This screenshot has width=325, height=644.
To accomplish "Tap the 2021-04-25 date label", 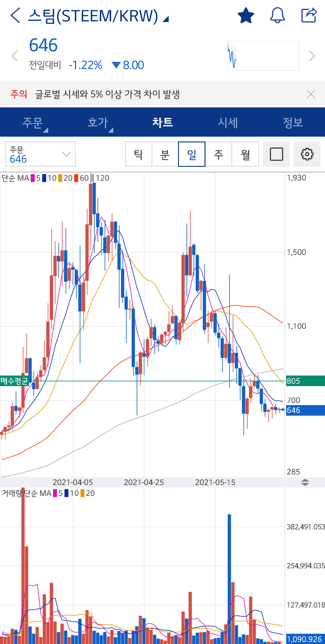I will (144, 482).
